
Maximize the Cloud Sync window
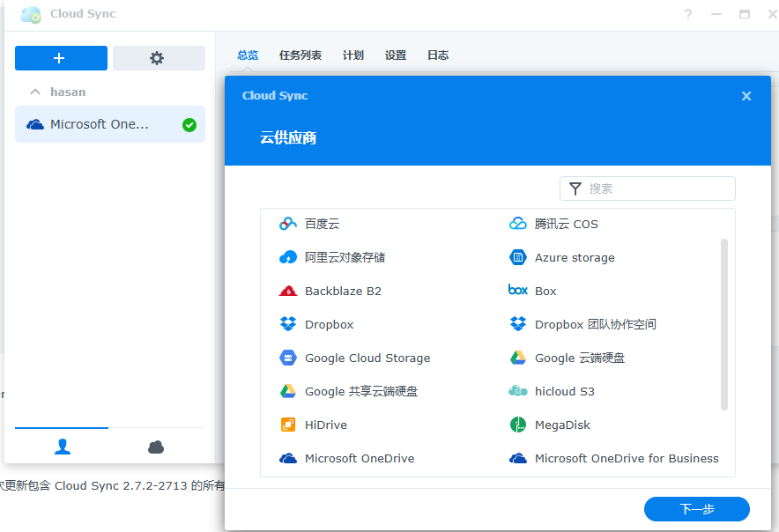(745, 14)
